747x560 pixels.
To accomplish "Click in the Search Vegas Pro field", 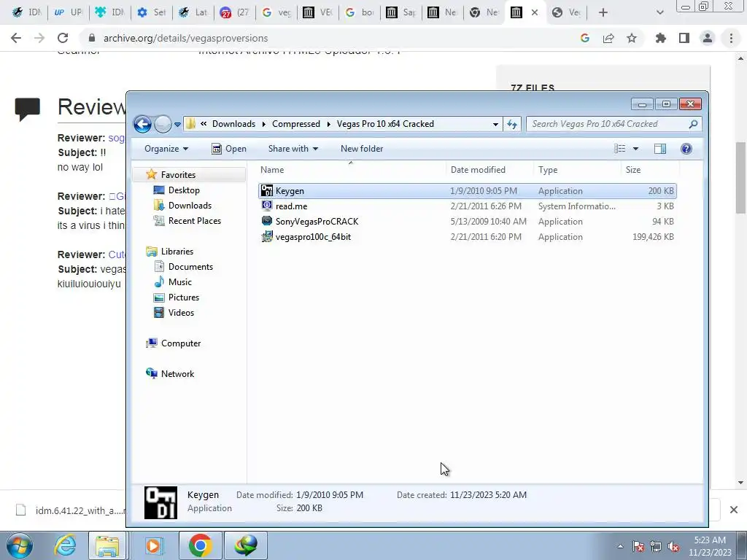I will [608, 124].
